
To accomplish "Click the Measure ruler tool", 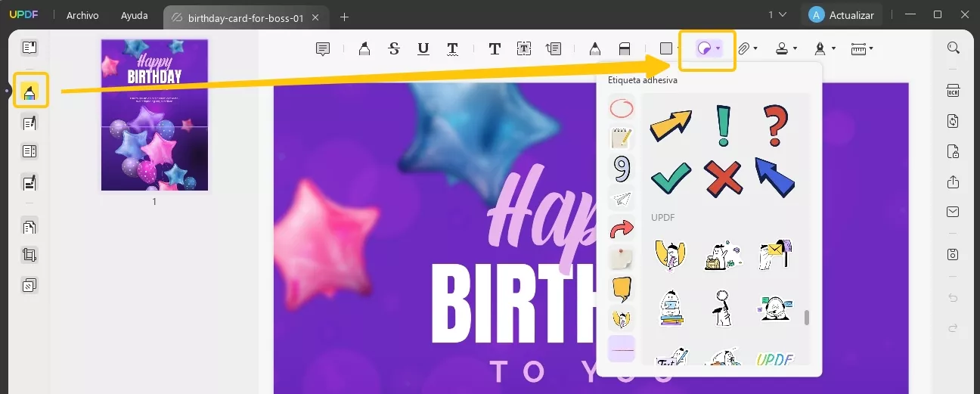I will point(858,49).
